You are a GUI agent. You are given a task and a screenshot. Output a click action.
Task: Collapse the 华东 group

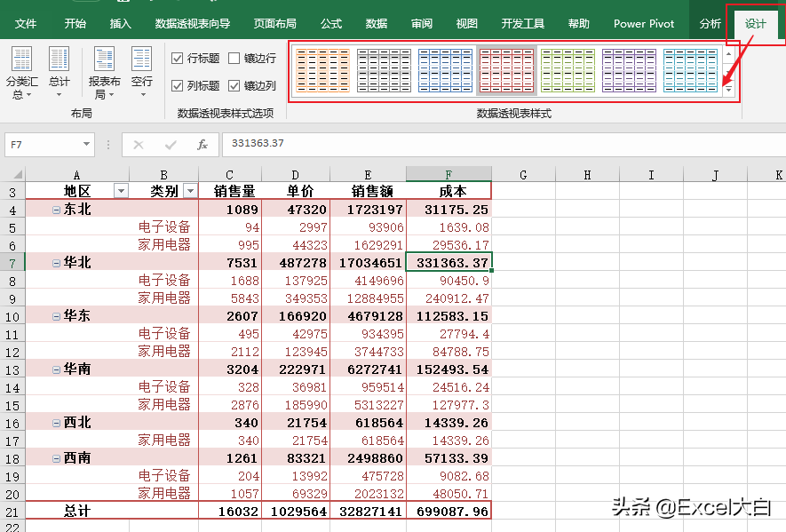point(57,316)
